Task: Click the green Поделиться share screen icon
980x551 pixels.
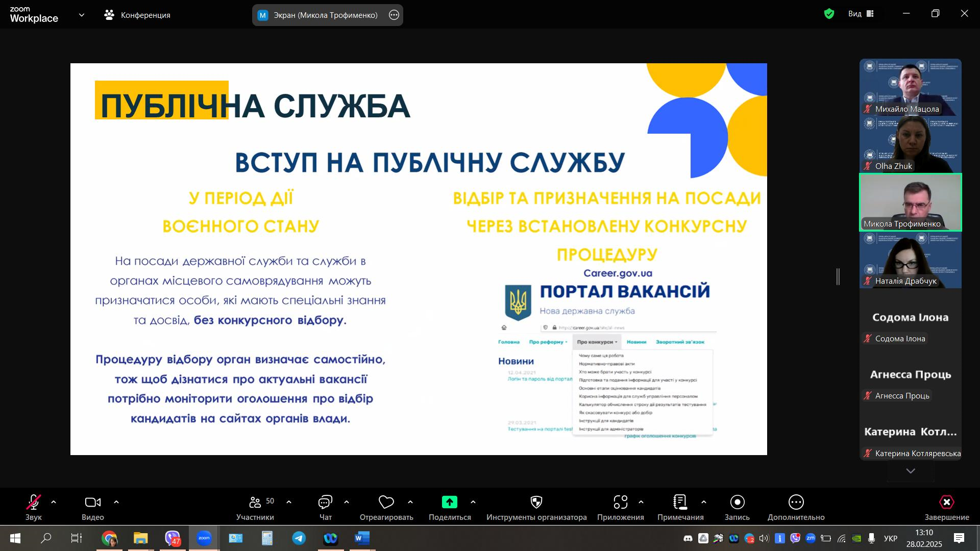Action: [x=449, y=503]
